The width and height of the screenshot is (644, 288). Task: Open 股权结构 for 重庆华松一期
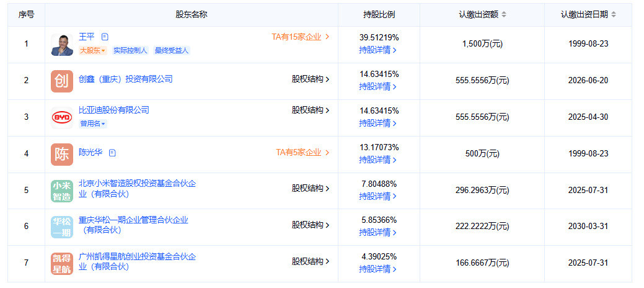pyautogui.click(x=311, y=225)
